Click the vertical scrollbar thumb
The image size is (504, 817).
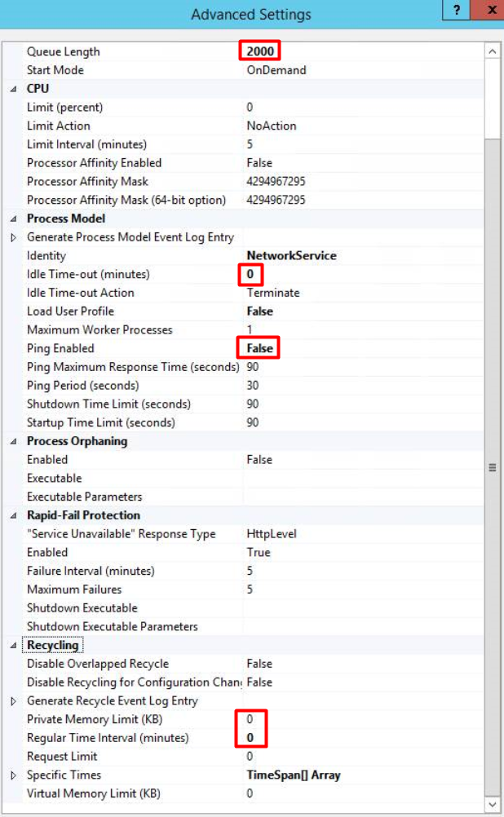click(x=492, y=467)
